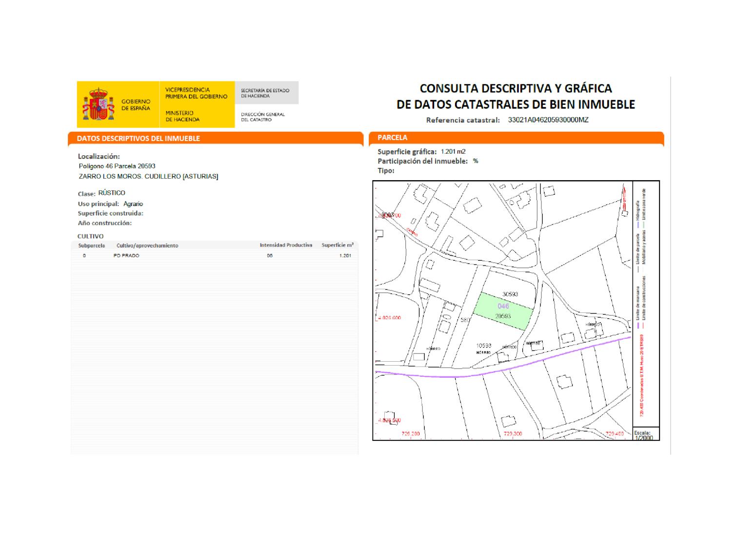Click the GOBIERNO DE ESPAÑA logo text
This screenshot has height=535, width=756.
(136, 105)
